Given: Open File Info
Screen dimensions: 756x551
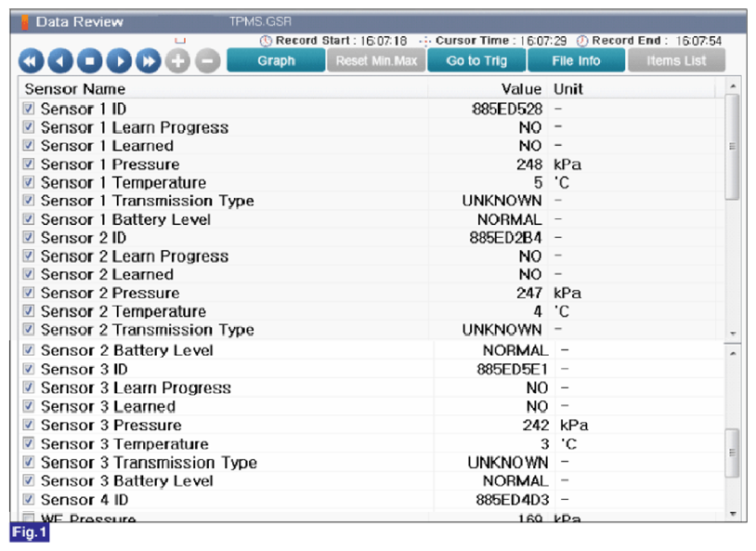Looking at the screenshot, I should pos(576,60).
